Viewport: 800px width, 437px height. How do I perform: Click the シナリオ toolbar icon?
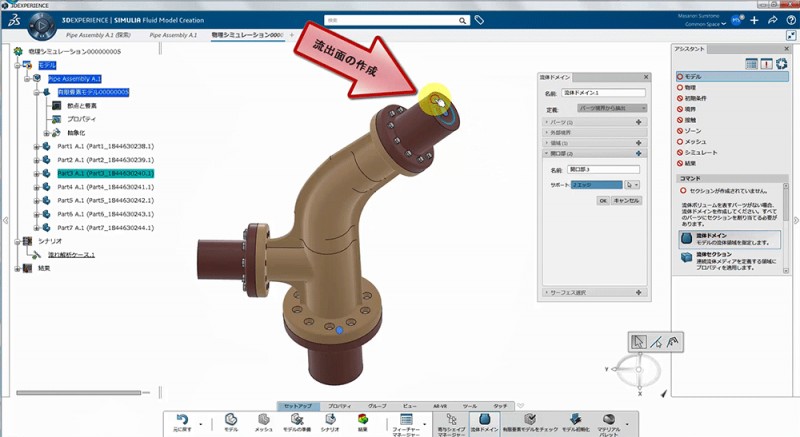pos(330,422)
